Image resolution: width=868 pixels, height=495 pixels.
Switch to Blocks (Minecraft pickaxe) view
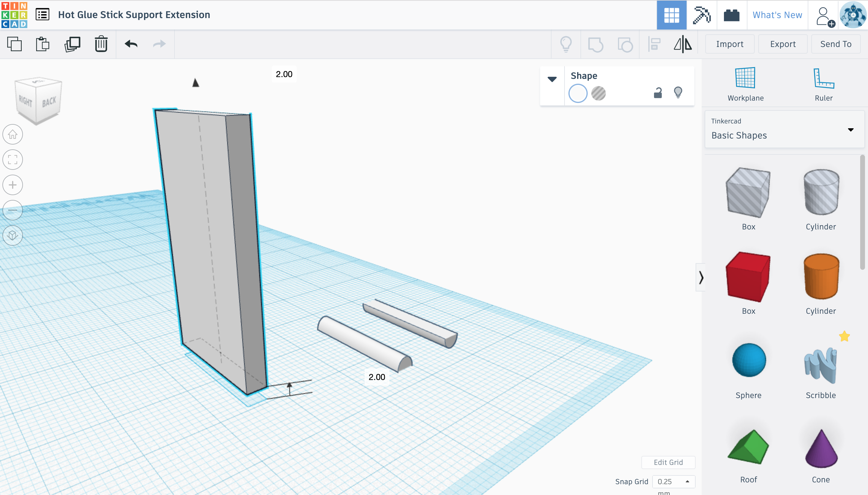(x=702, y=15)
